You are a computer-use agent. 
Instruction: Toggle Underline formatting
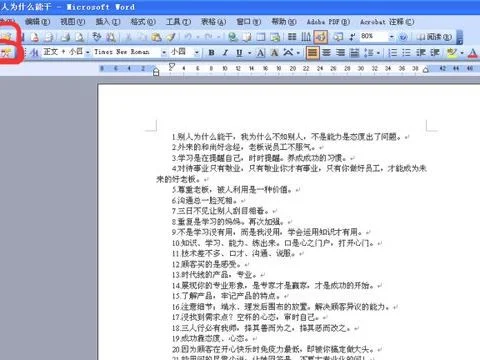coord(239,52)
